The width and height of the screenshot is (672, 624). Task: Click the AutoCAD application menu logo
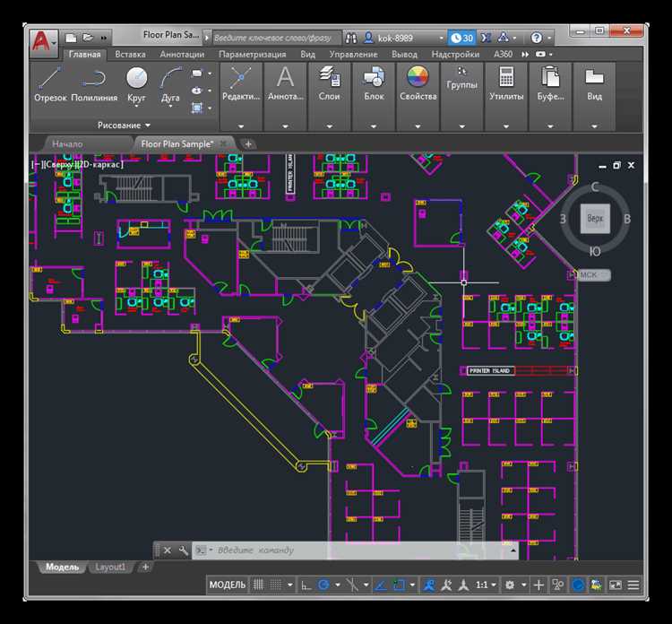tap(41, 40)
